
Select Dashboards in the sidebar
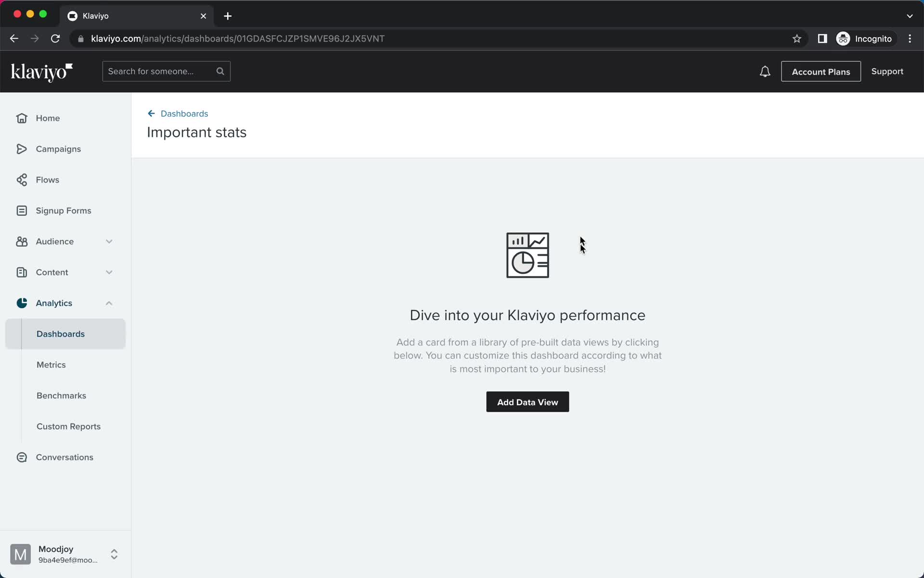[65, 334]
